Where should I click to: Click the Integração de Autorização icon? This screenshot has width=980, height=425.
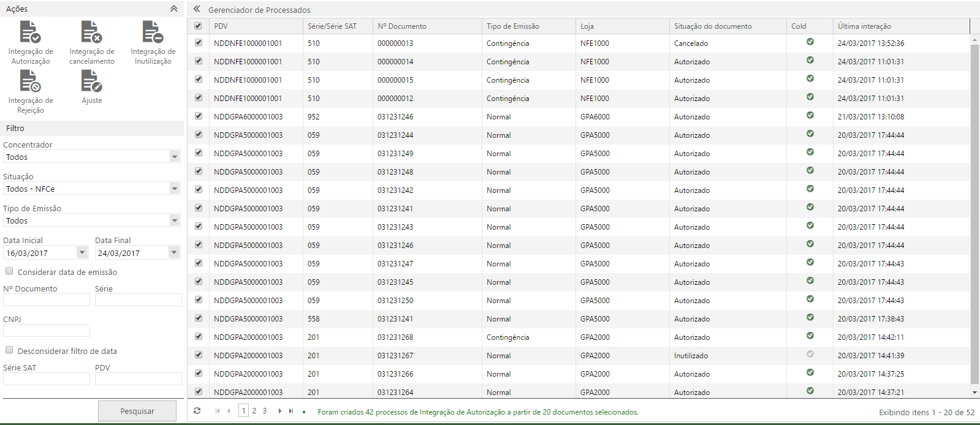tap(30, 32)
